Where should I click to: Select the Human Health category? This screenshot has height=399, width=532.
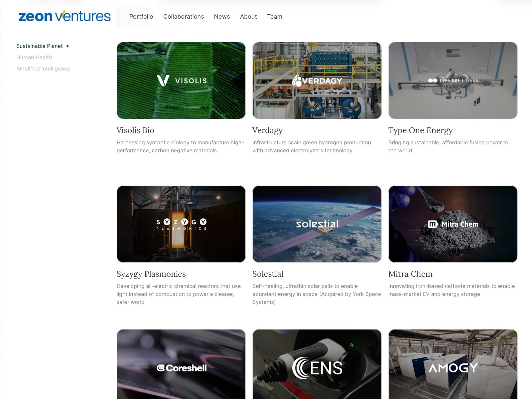click(34, 57)
